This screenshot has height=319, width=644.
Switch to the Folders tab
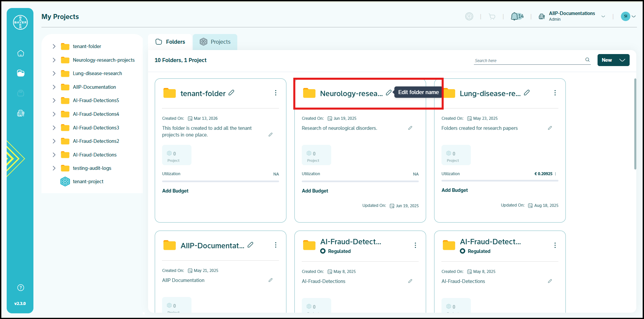coord(170,42)
